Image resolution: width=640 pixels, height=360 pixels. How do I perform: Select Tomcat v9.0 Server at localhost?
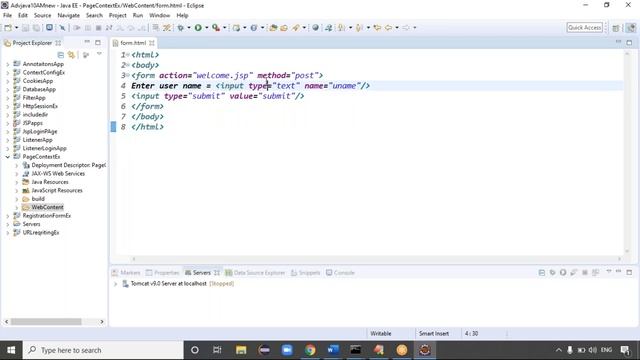coord(169,284)
